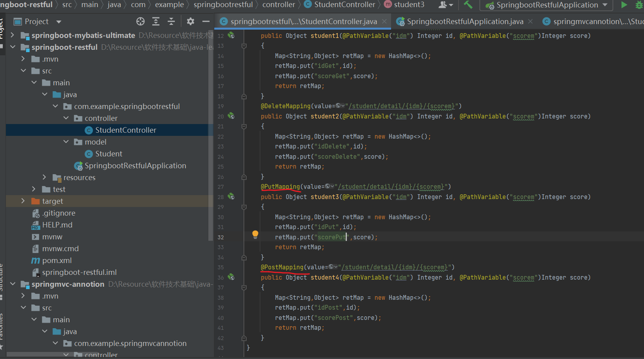Toggle fold marker at line 26 closing brace
Viewport: 644px width, 359px height.
244,177
